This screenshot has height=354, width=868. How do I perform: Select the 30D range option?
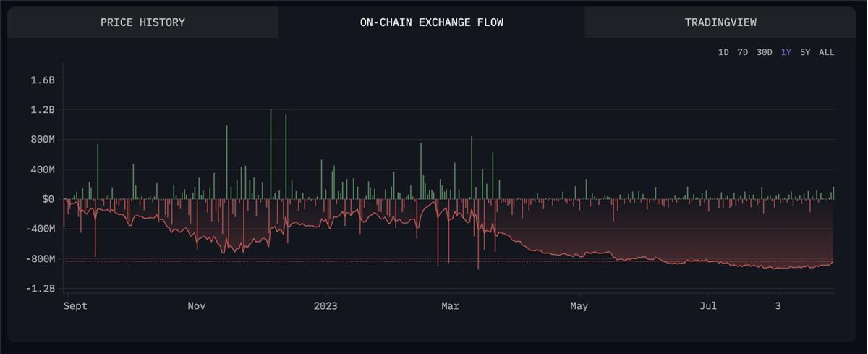tap(764, 52)
